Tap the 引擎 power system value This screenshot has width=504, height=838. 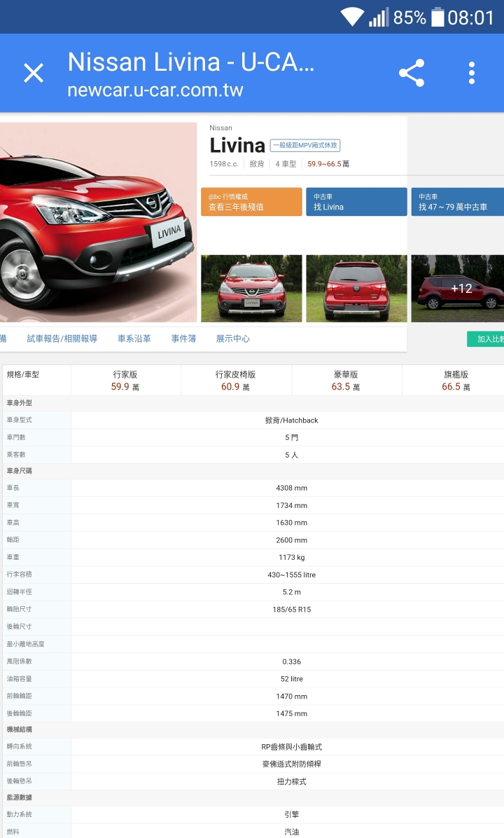(291, 814)
